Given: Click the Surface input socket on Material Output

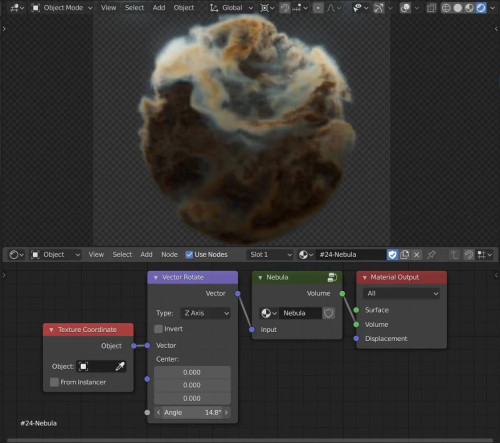Looking at the screenshot, I should (356, 310).
